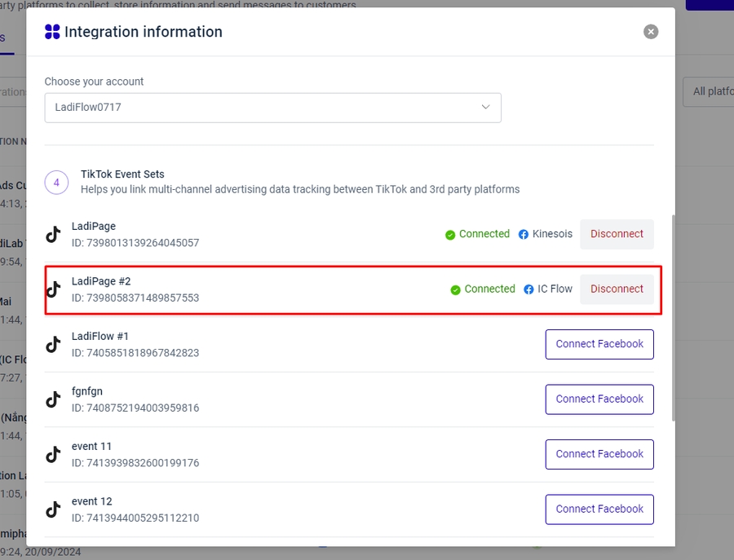Select the step 4 circle indicator
734x560 pixels.
(56, 183)
